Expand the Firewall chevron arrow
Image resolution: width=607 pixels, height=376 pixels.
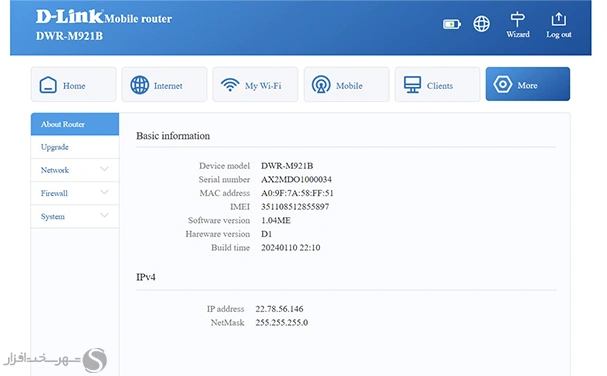tap(104, 192)
